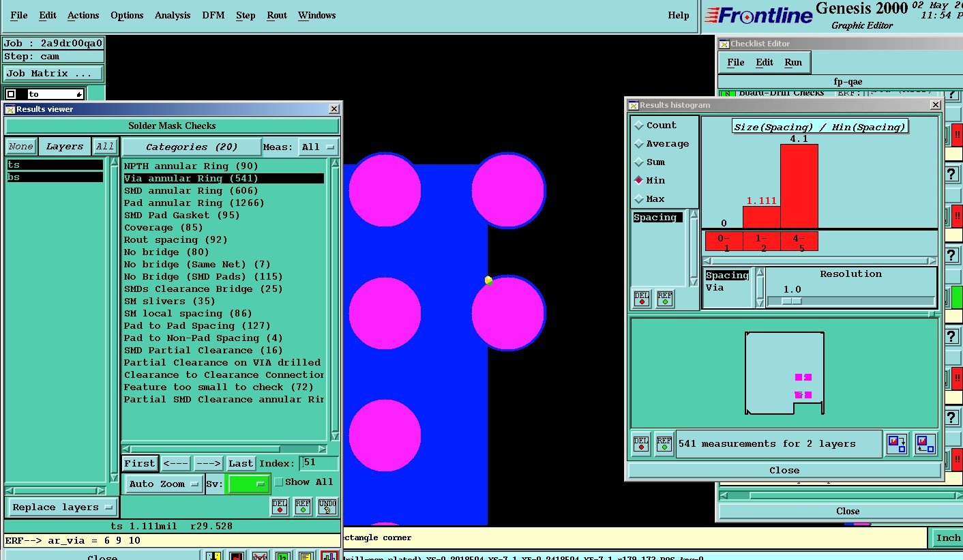Screen dimensions: 963x560
Task: Open the Help menu
Action: tap(679, 15)
